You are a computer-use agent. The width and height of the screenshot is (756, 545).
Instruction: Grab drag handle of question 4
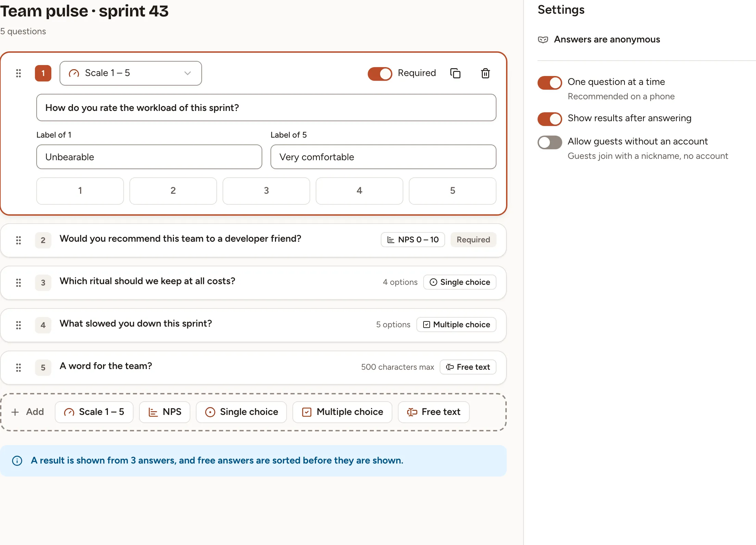coord(18,325)
